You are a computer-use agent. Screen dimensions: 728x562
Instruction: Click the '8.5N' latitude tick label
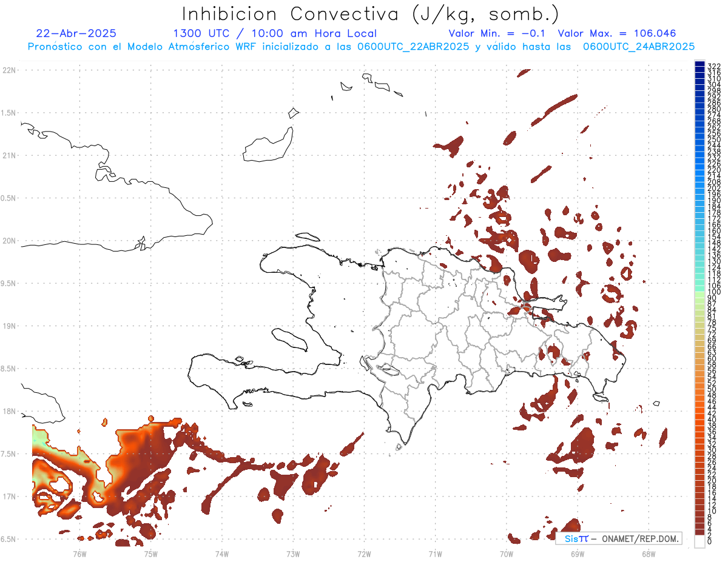click(x=9, y=369)
